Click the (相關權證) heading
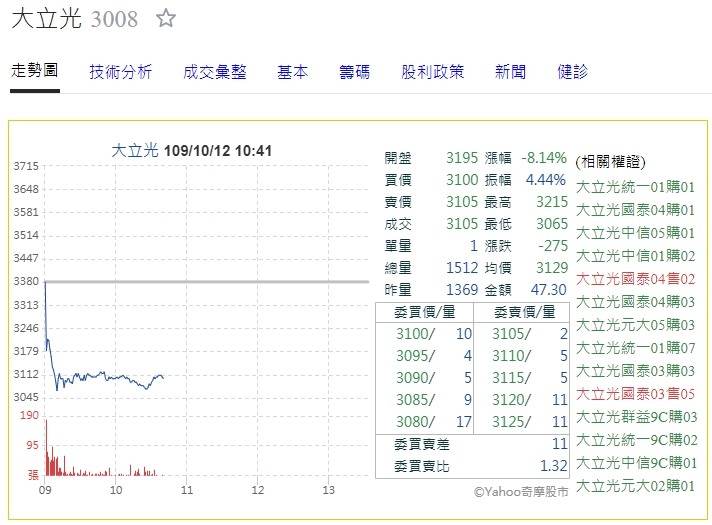This screenshot has width=712, height=525. point(610,162)
